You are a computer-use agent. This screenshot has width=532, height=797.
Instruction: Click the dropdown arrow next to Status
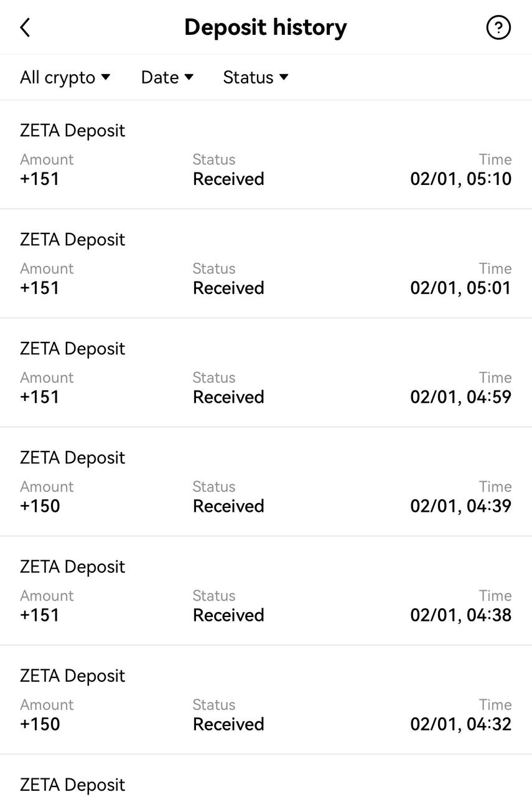(284, 77)
